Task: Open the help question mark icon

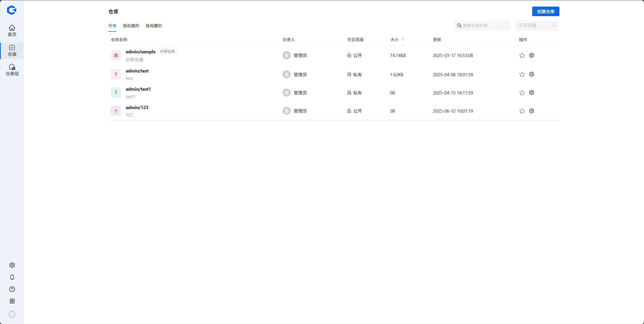Action: (12, 289)
